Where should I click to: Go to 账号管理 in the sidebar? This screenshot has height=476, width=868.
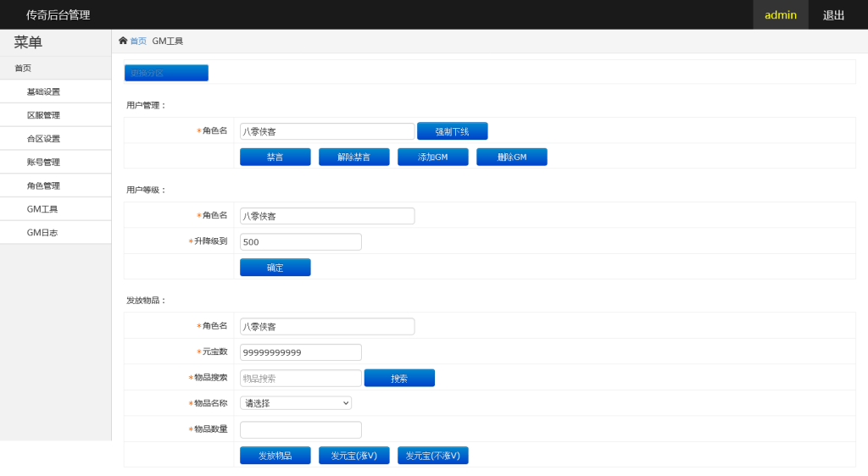(x=43, y=162)
